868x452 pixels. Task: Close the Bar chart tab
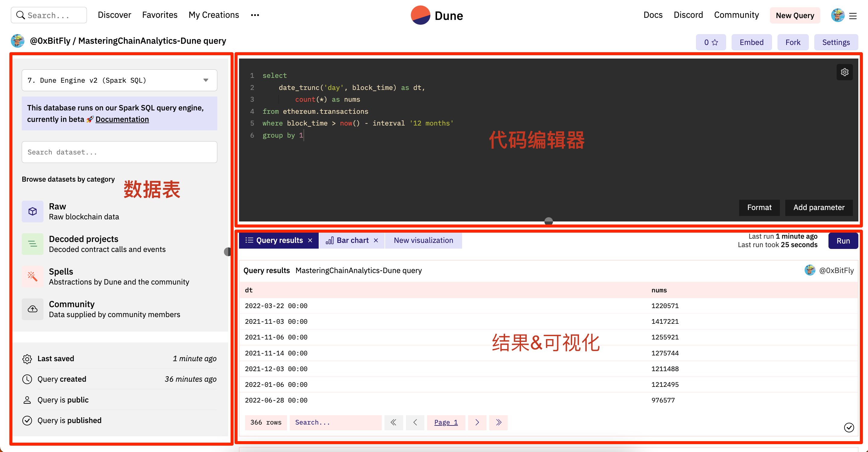(x=376, y=240)
